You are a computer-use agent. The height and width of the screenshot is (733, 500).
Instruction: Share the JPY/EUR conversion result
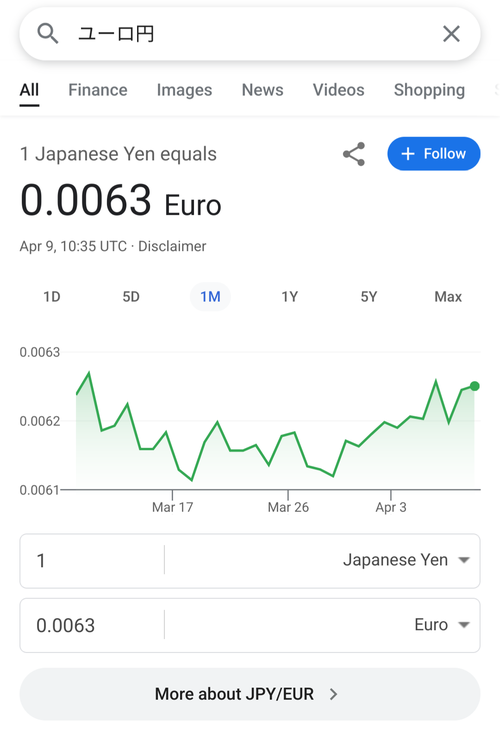(x=354, y=154)
